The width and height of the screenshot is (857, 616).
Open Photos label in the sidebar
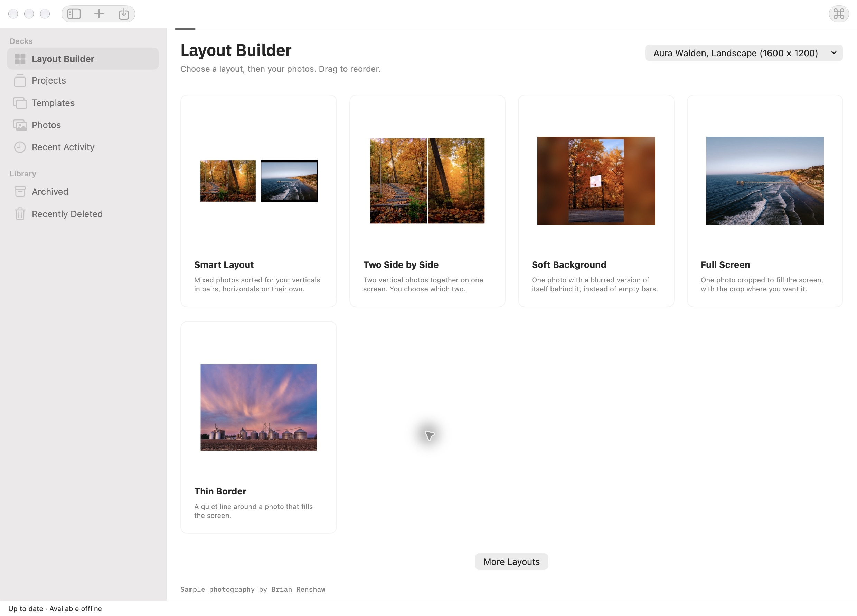tap(46, 125)
